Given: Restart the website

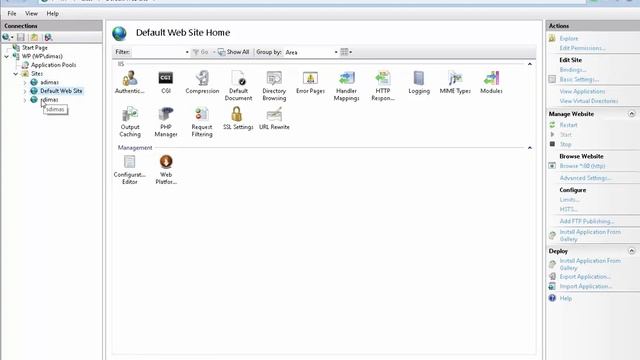Looking at the screenshot, I should click(568, 125).
